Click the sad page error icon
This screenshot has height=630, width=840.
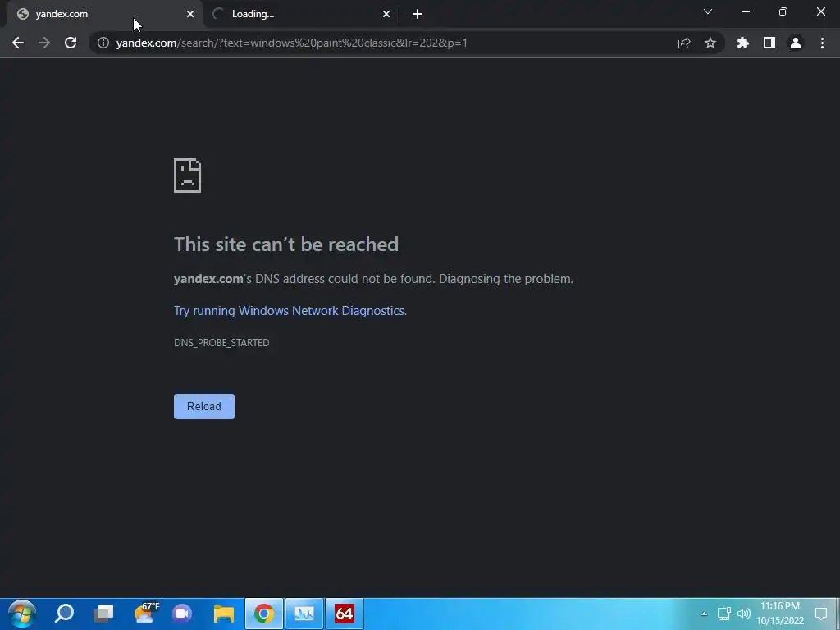pyautogui.click(x=188, y=176)
